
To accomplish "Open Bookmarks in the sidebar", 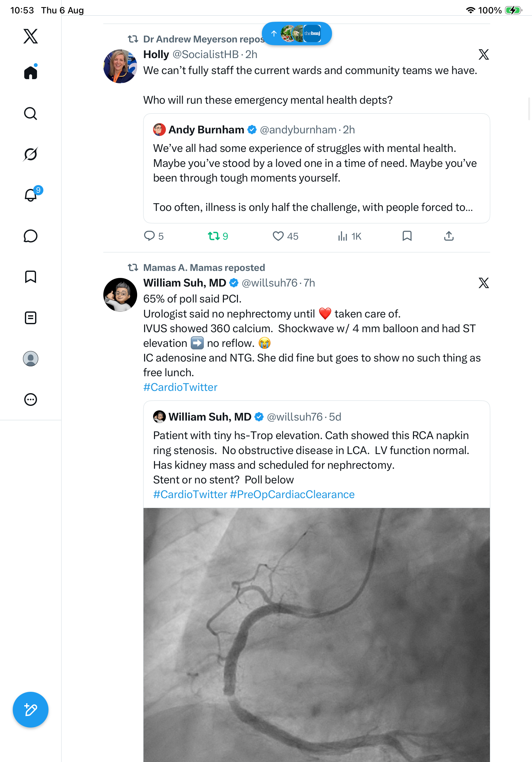I will (x=31, y=277).
